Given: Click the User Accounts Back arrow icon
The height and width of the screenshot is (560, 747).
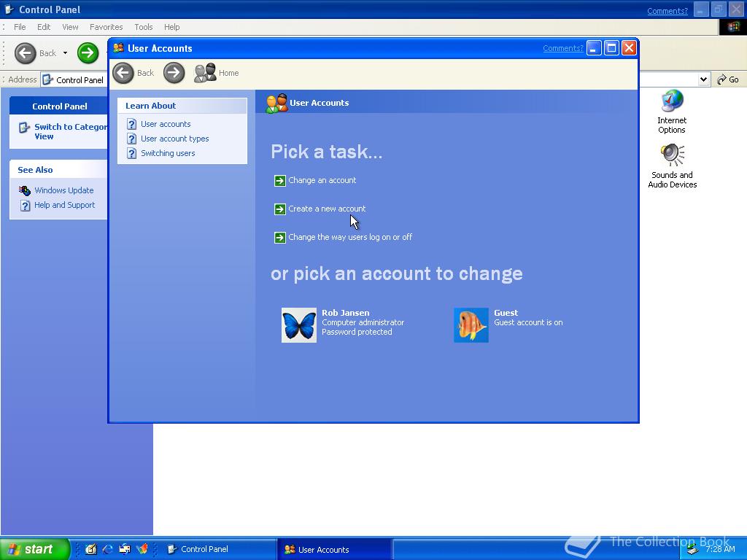Looking at the screenshot, I should tap(123, 73).
